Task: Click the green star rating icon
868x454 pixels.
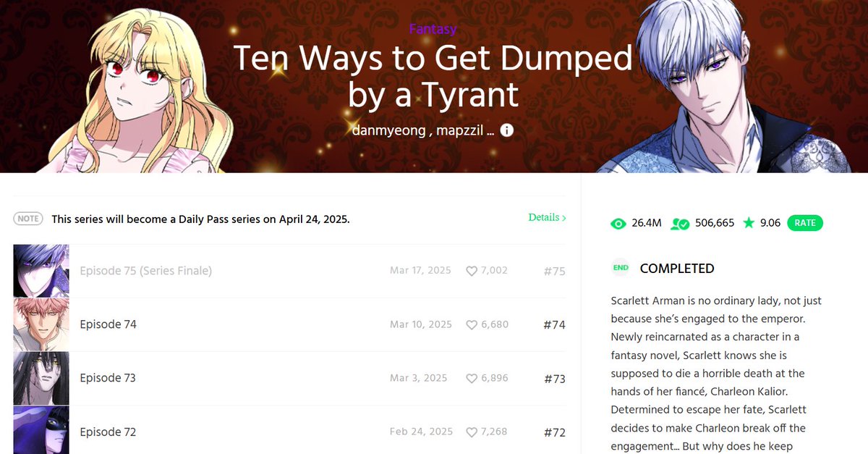Action: [749, 222]
